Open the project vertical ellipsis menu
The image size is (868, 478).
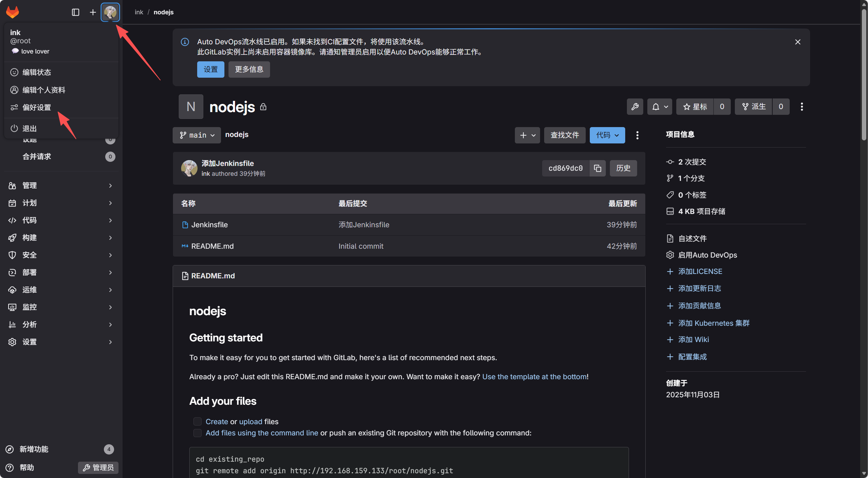point(802,107)
